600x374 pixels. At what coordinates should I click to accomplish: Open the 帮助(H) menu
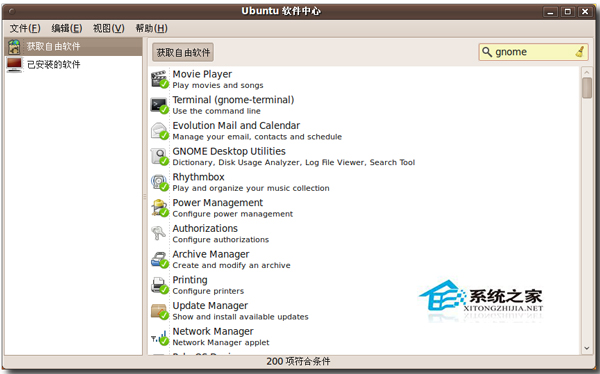point(151,28)
